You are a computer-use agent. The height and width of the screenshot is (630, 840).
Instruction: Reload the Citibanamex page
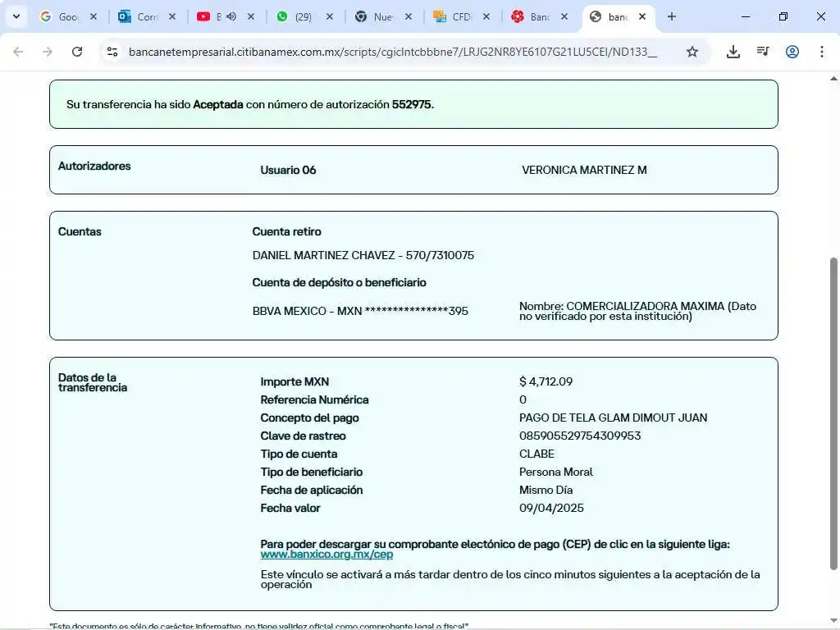[x=77, y=52]
